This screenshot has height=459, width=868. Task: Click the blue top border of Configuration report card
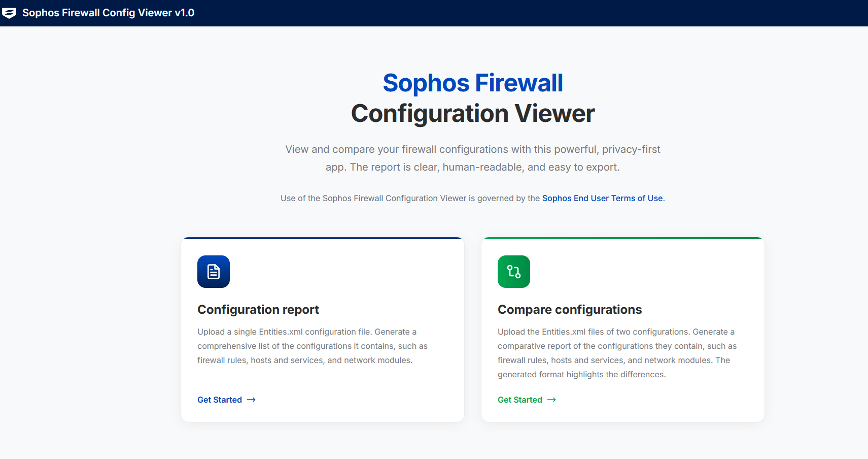point(323,238)
